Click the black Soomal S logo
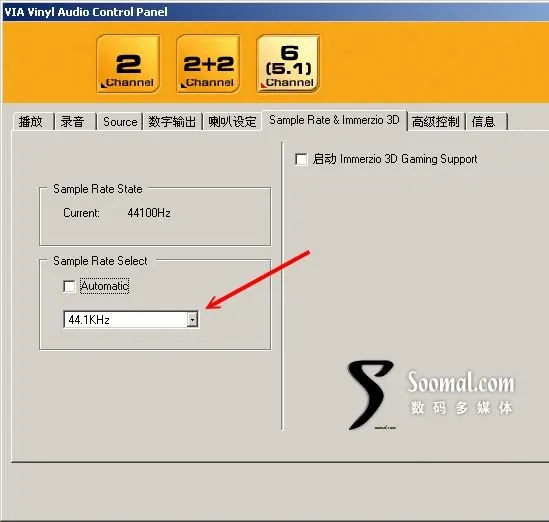This screenshot has width=549, height=522. [x=371, y=394]
